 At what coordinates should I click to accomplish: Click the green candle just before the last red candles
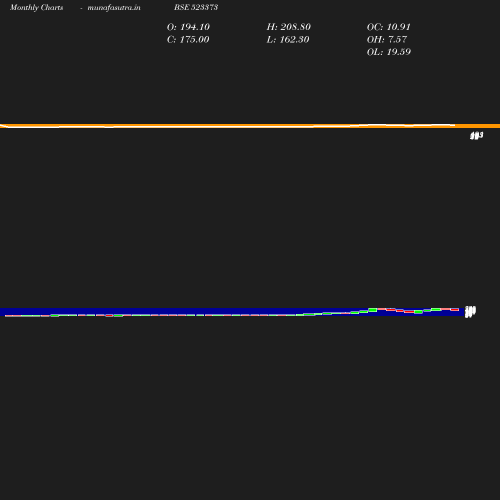[436, 309]
